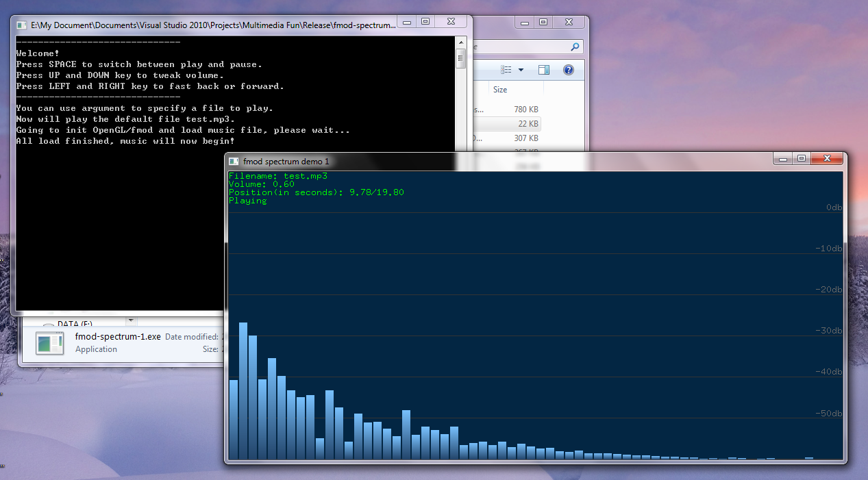Screen dimensions: 868x480
Task: Click the Explorer search magnifier icon
Action: click(575, 47)
